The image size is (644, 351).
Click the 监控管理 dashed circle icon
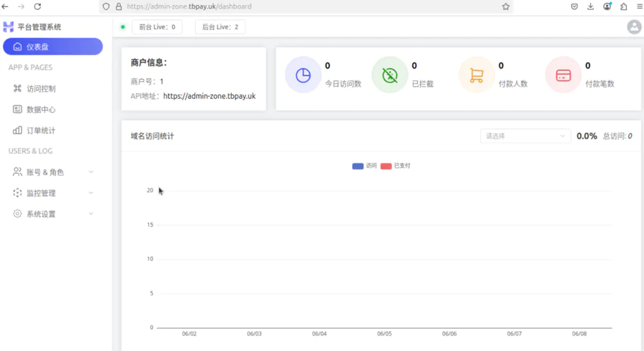17,192
